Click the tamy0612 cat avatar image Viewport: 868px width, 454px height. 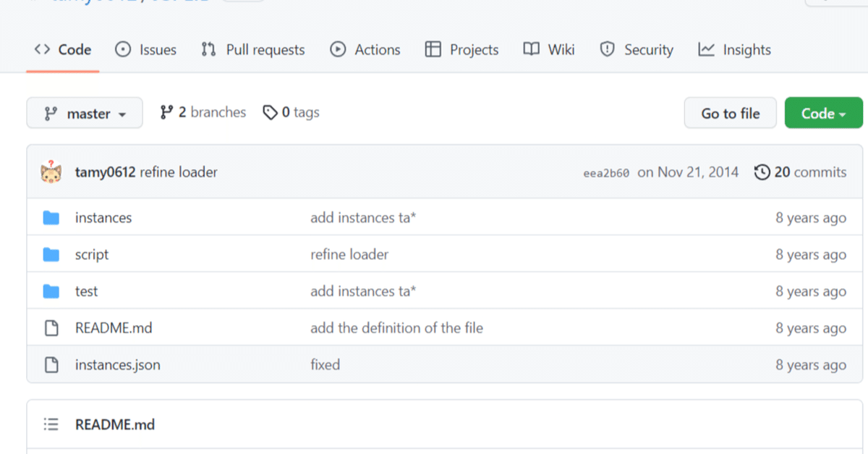point(51,172)
